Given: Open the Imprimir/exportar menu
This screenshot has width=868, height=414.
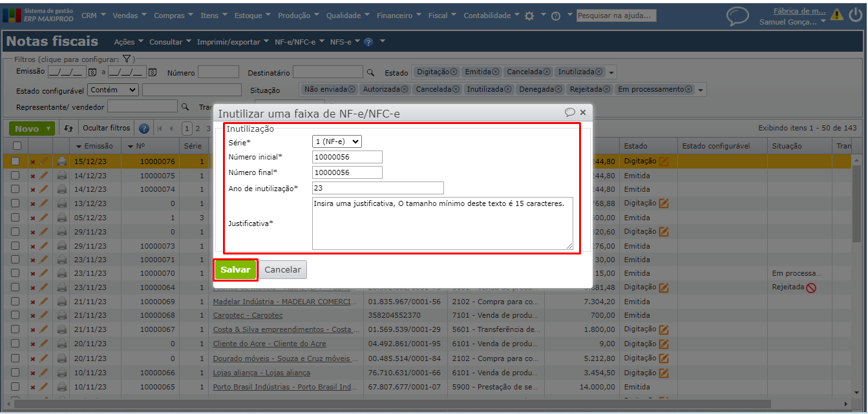Looking at the screenshot, I should pyautogui.click(x=233, y=42).
